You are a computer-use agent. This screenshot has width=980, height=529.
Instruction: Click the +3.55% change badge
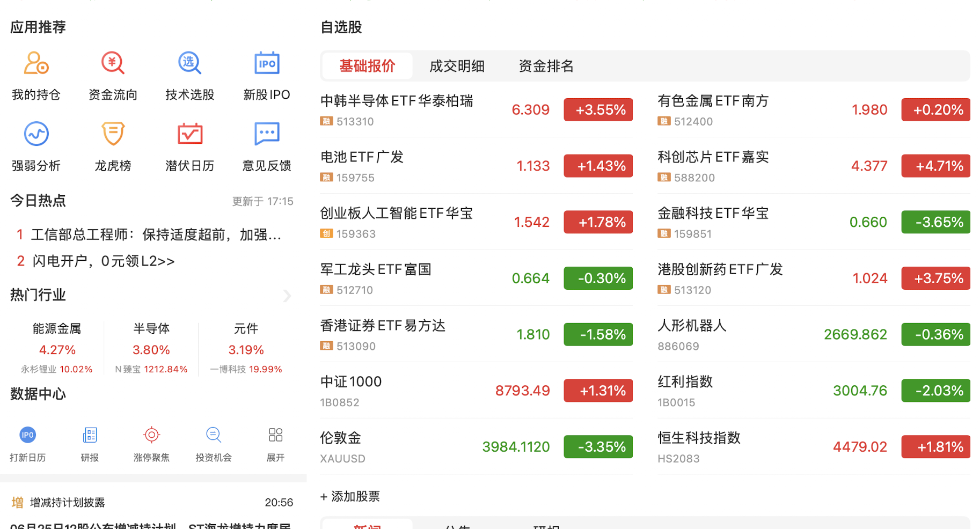[598, 109]
